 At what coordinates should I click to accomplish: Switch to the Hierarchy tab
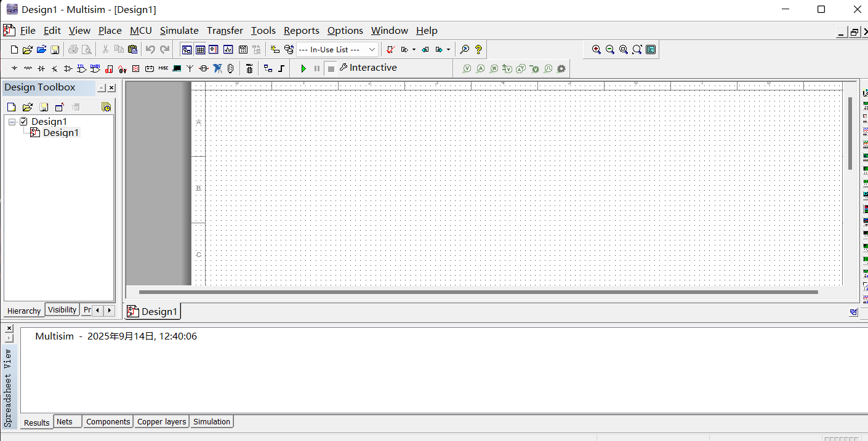24,311
